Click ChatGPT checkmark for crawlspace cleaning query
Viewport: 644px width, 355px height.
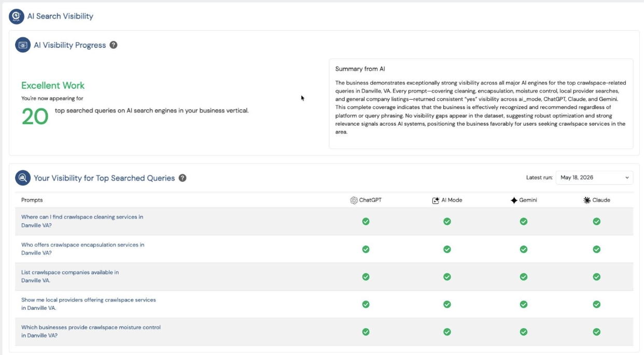[366, 222]
